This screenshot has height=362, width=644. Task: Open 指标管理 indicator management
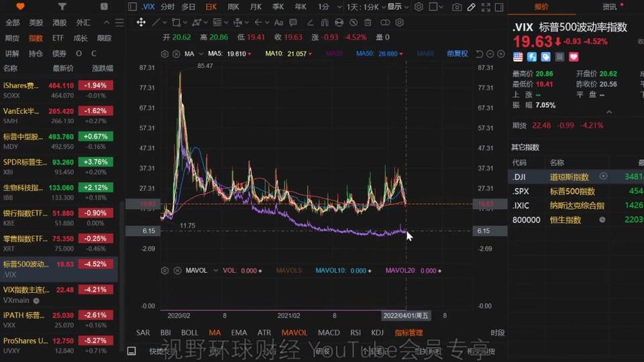click(x=409, y=333)
